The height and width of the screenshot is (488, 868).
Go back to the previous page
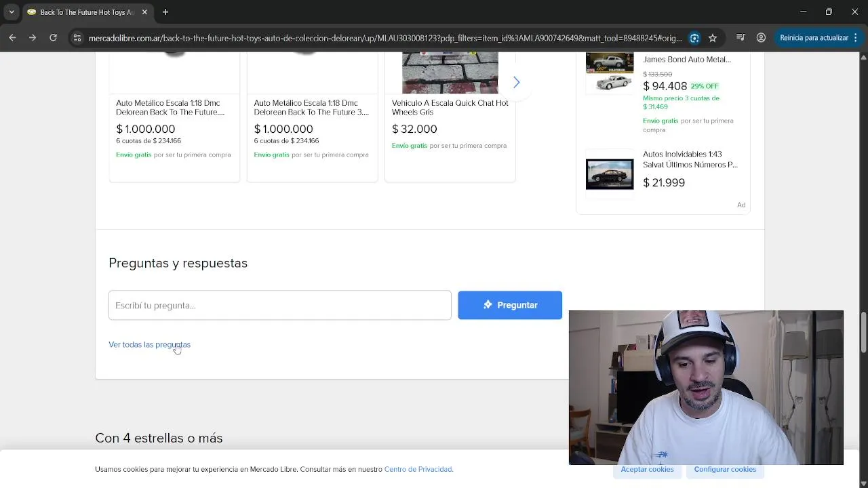click(x=12, y=38)
